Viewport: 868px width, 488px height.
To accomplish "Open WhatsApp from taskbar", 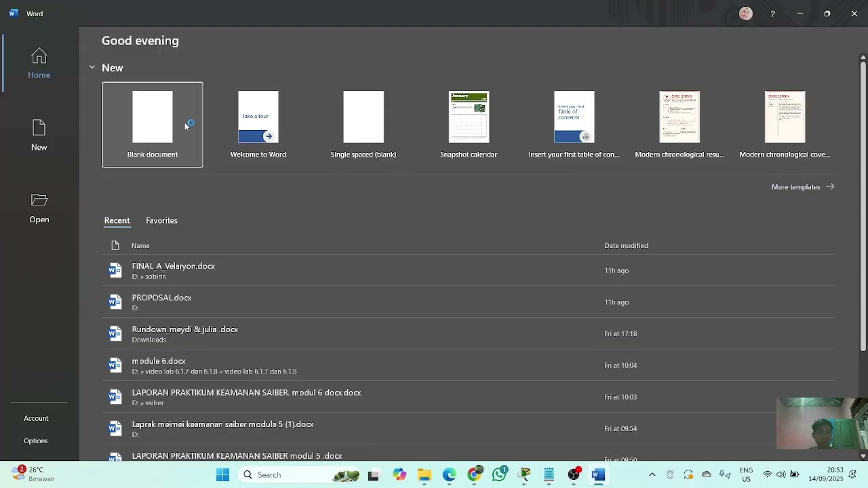I will coord(500,474).
